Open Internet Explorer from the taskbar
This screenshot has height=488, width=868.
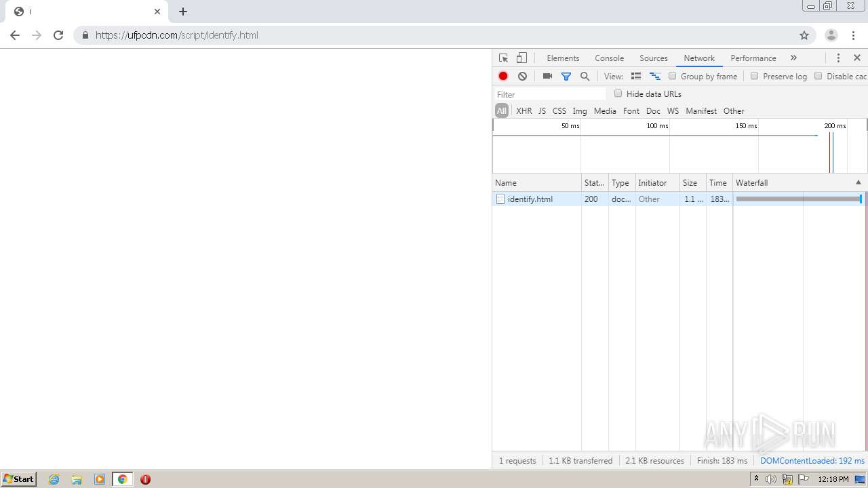[54, 479]
